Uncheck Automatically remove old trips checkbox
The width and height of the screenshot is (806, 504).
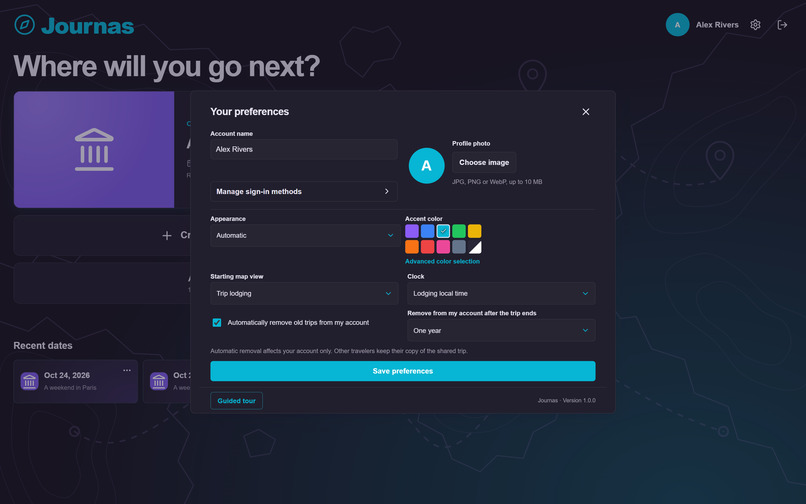(217, 322)
